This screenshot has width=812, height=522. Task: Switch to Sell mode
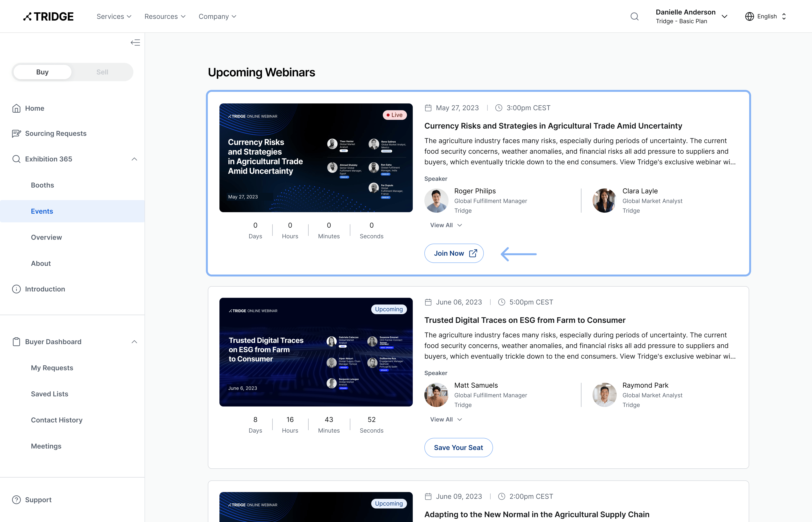102,72
